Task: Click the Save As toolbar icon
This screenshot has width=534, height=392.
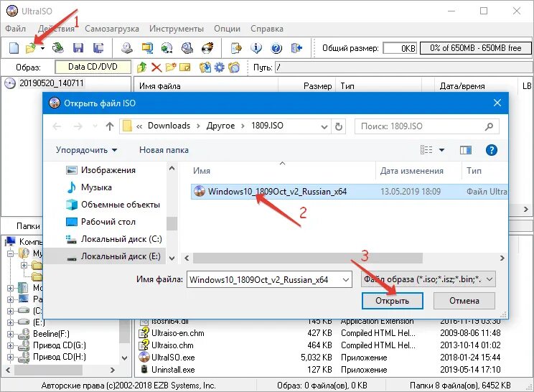Action: tap(98, 48)
